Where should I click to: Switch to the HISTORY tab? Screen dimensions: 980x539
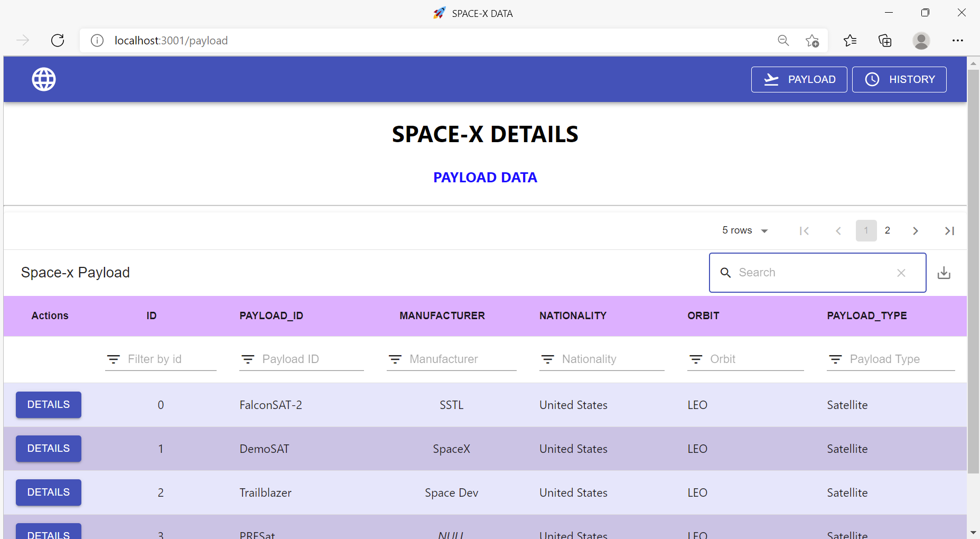tap(899, 79)
